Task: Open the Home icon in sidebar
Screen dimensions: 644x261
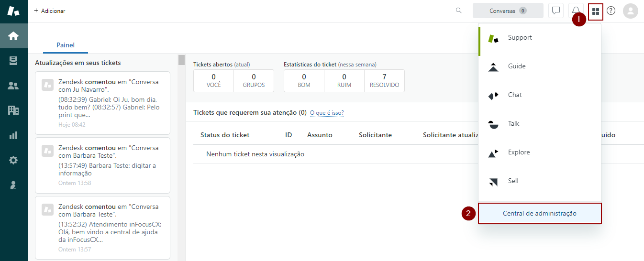Action: [13, 36]
